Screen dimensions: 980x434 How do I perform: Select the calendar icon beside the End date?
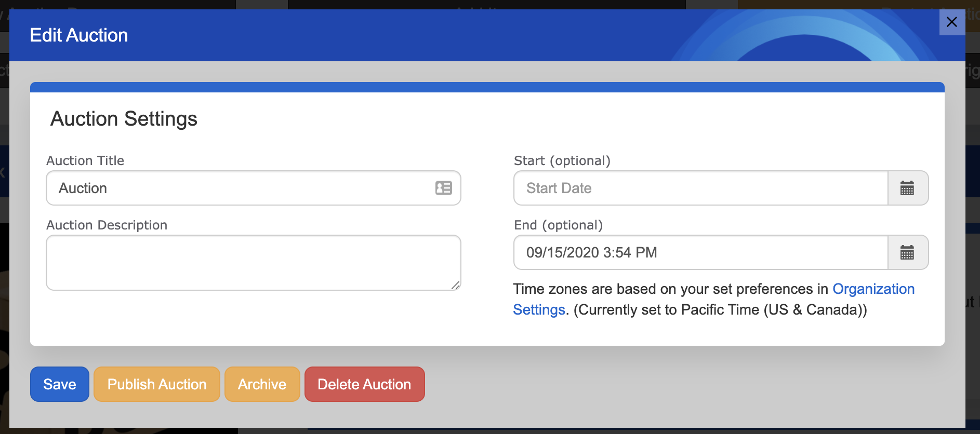click(x=907, y=253)
